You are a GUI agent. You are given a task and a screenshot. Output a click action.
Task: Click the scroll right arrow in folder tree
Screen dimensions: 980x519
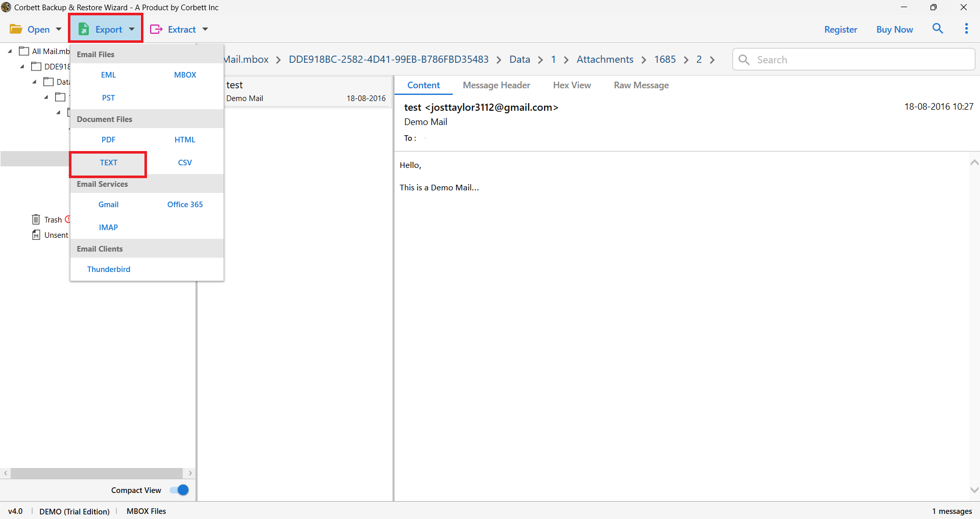(190, 473)
